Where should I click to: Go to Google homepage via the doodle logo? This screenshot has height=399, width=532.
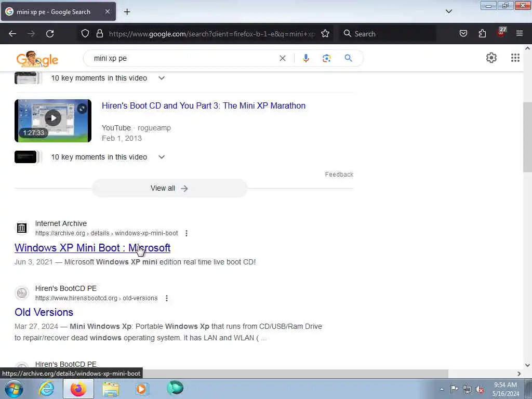(37, 59)
